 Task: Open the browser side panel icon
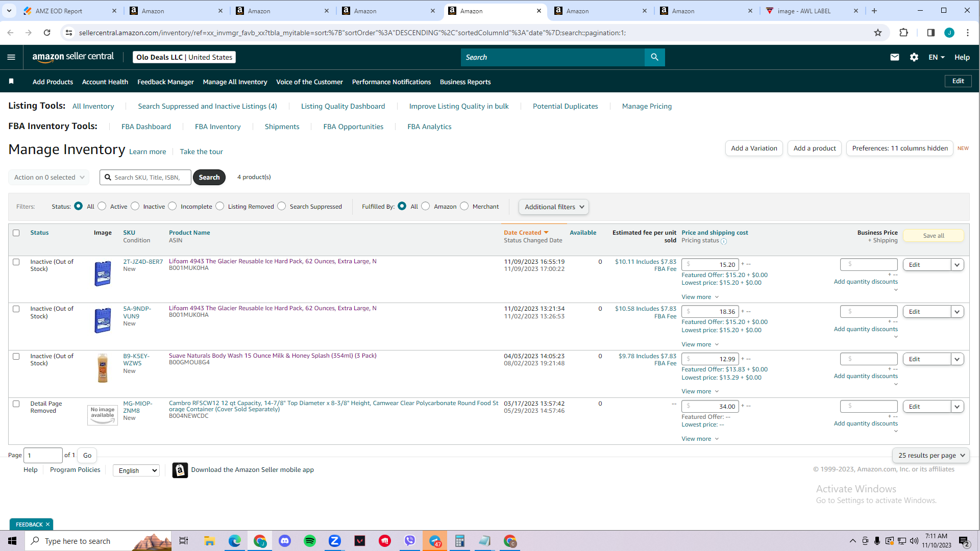[x=931, y=33]
